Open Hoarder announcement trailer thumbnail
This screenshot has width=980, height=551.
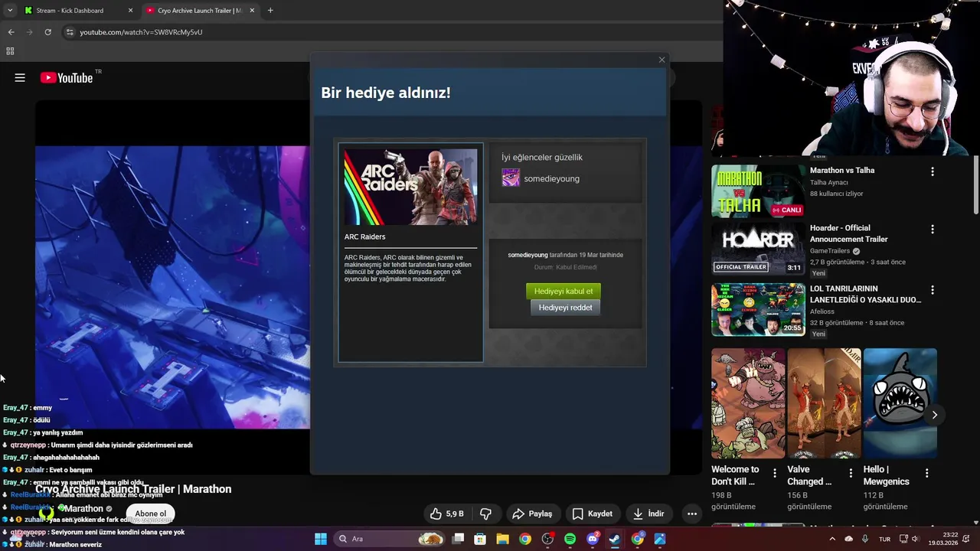coord(758,249)
